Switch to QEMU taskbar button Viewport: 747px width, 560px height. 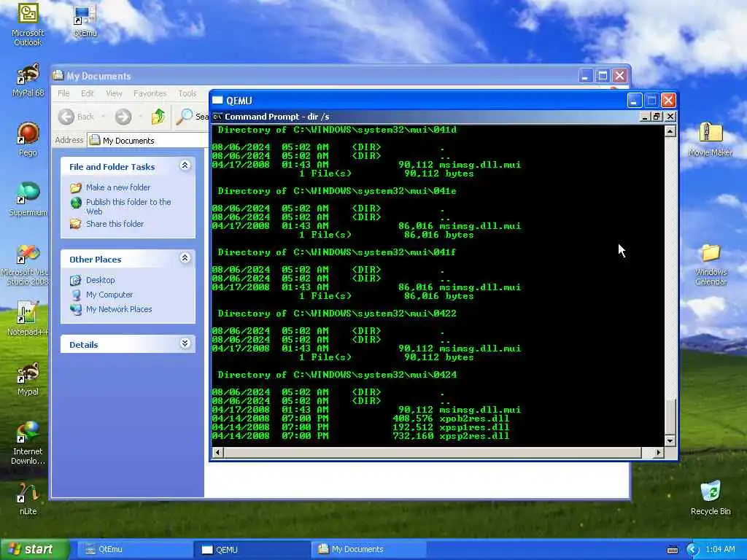tap(252, 550)
